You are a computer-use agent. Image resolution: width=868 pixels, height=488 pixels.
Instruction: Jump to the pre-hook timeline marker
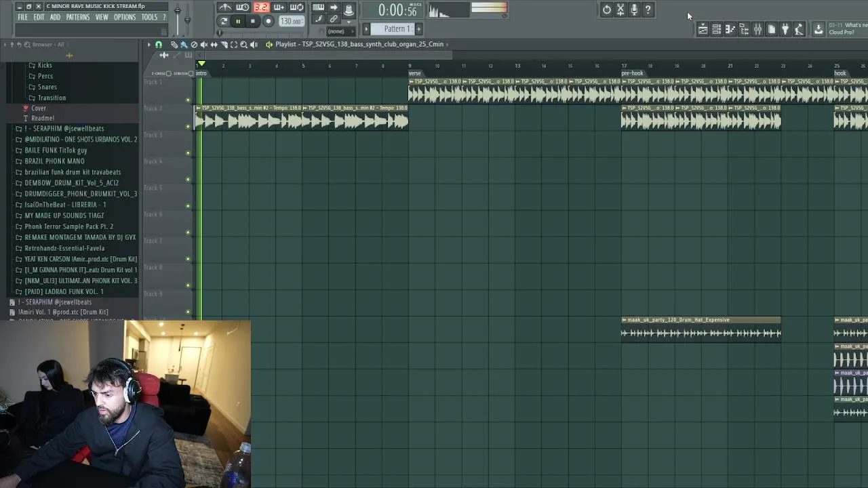coord(632,73)
